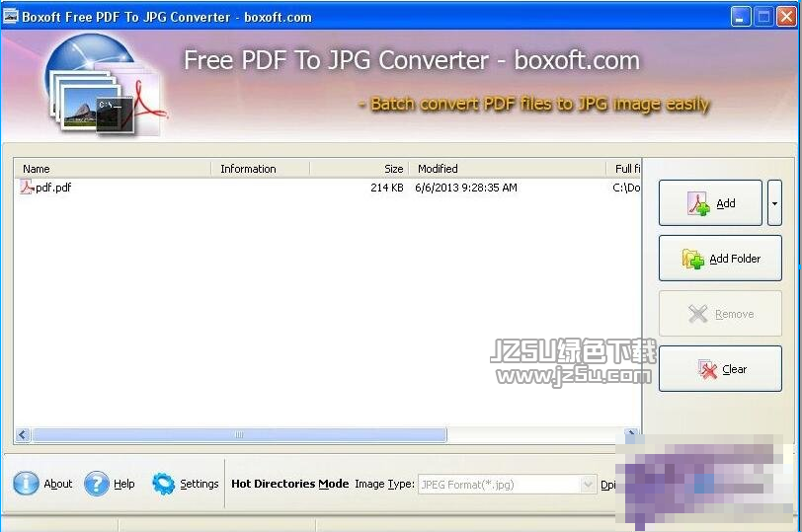The height and width of the screenshot is (532, 802).
Task: Click the Full file path column header
Action: pos(623,169)
